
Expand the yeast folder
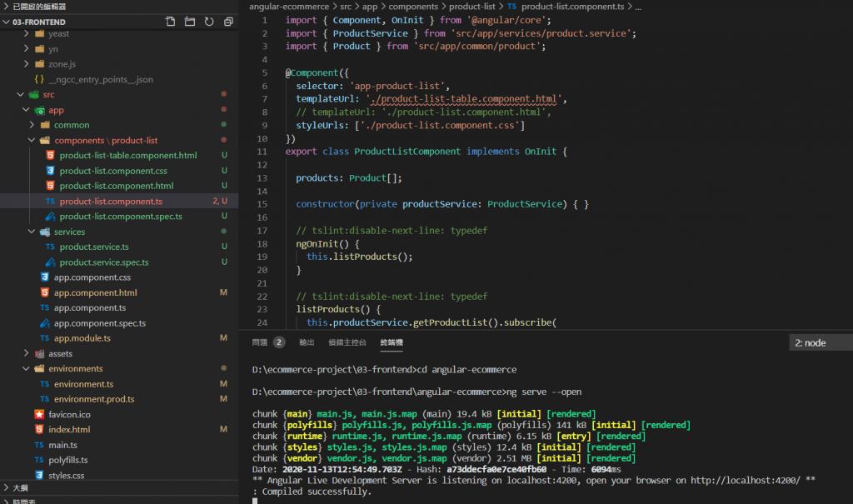coord(26,34)
